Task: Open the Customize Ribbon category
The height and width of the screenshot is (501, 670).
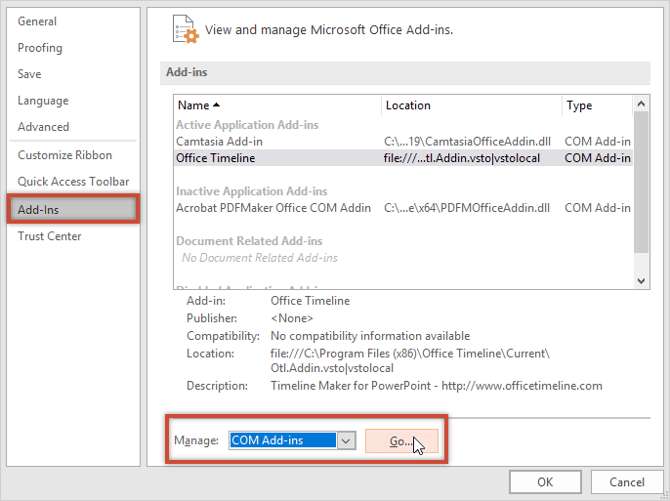Action: [x=65, y=155]
